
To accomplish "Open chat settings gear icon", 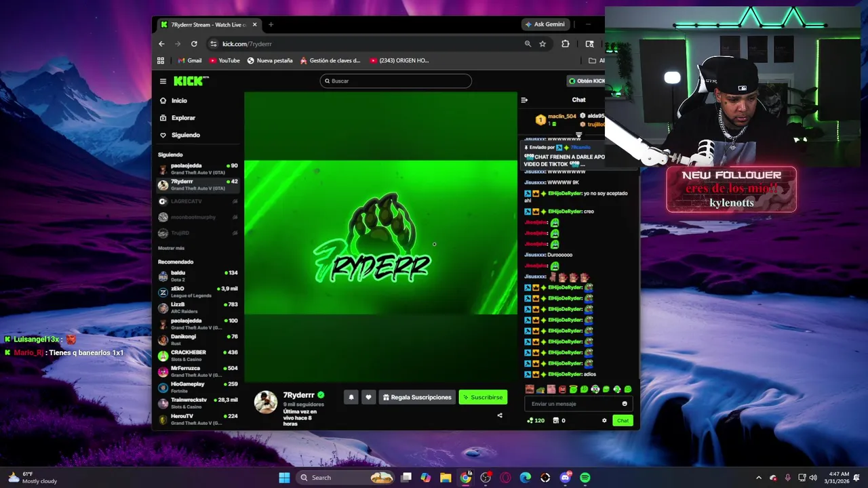I will pyautogui.click(x=604, y=420).
